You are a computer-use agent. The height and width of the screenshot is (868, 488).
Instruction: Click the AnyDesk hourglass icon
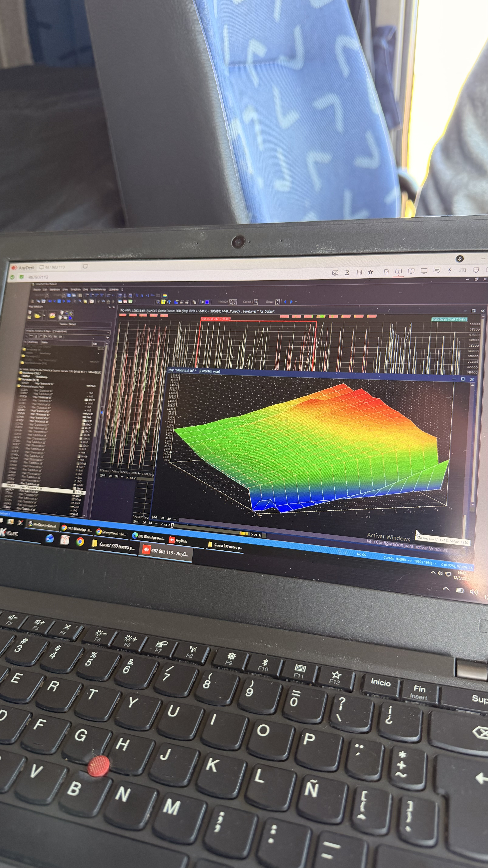click(347, 273)
